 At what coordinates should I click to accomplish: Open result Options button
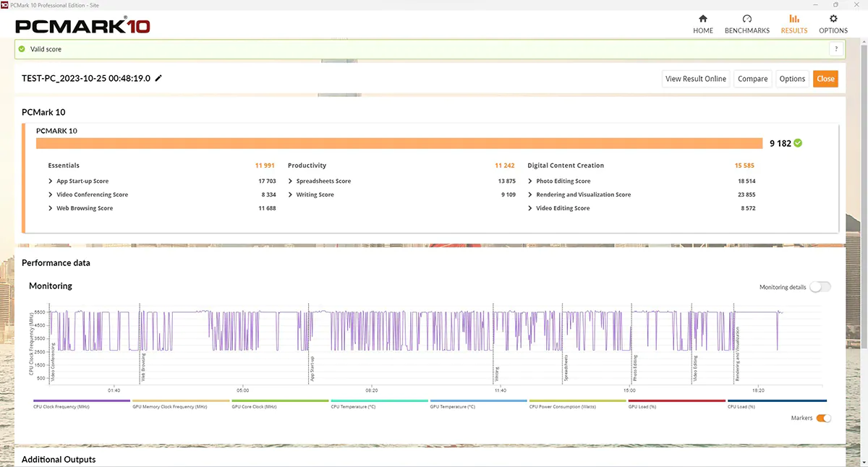click(x=792, y=79)
